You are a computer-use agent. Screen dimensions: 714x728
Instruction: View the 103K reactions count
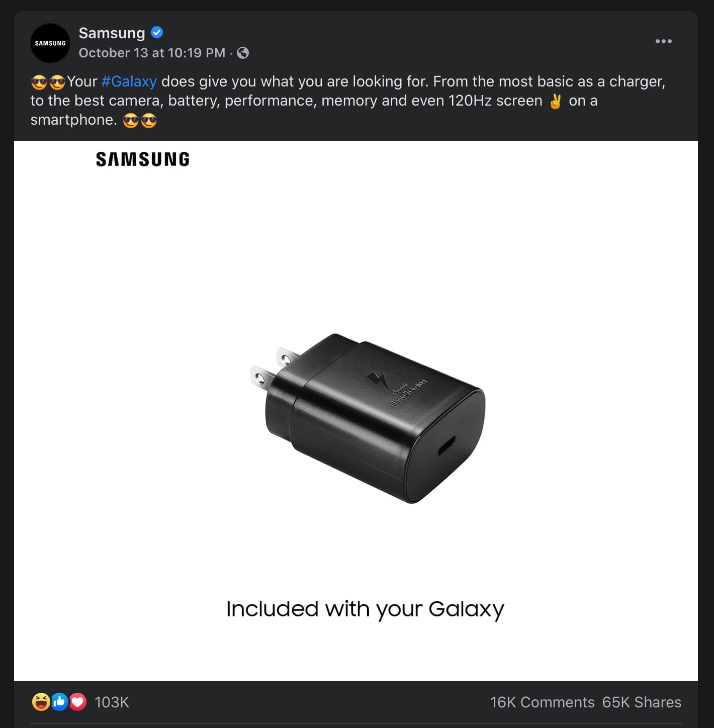pos(112,702)
